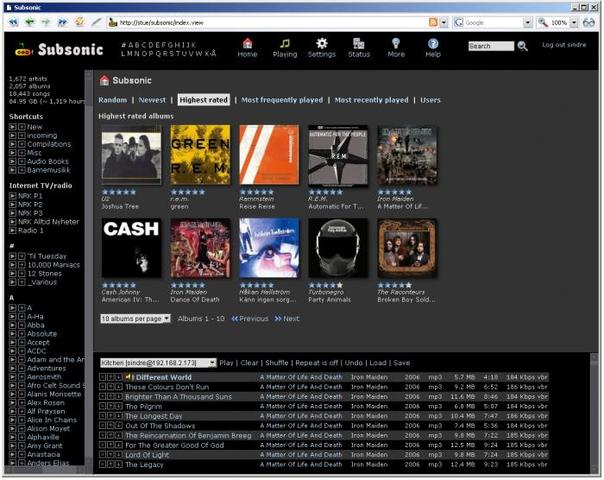Rate Turbonegro Party Animals five stars
The height and width of the screenshot is (480, 604).
click(x=339, y=285)
